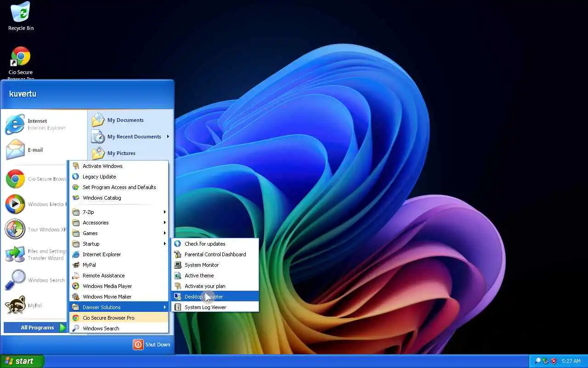Screen dimensions: 588x368
Task: Expand the Startup program folder
Action: [x=119, y=244]
